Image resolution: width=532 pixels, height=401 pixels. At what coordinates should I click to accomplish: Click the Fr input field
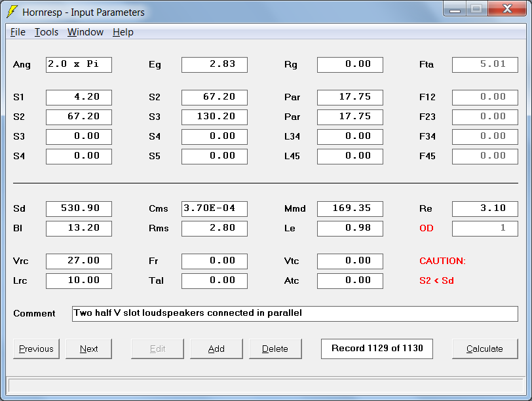214,261
